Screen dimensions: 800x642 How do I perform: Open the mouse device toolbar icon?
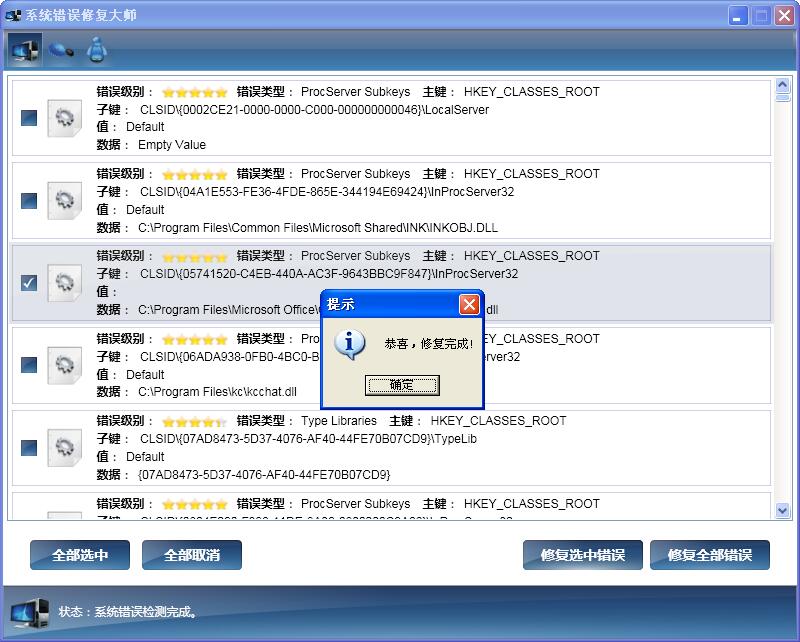click(x=61, y=50)
